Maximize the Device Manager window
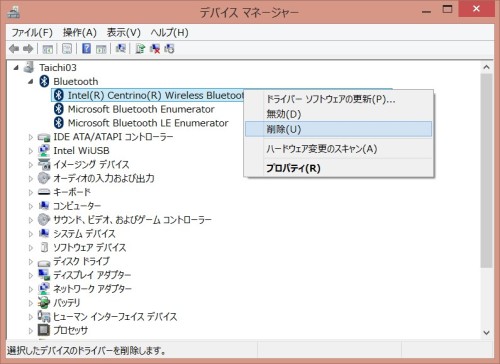 pos(447,9)
